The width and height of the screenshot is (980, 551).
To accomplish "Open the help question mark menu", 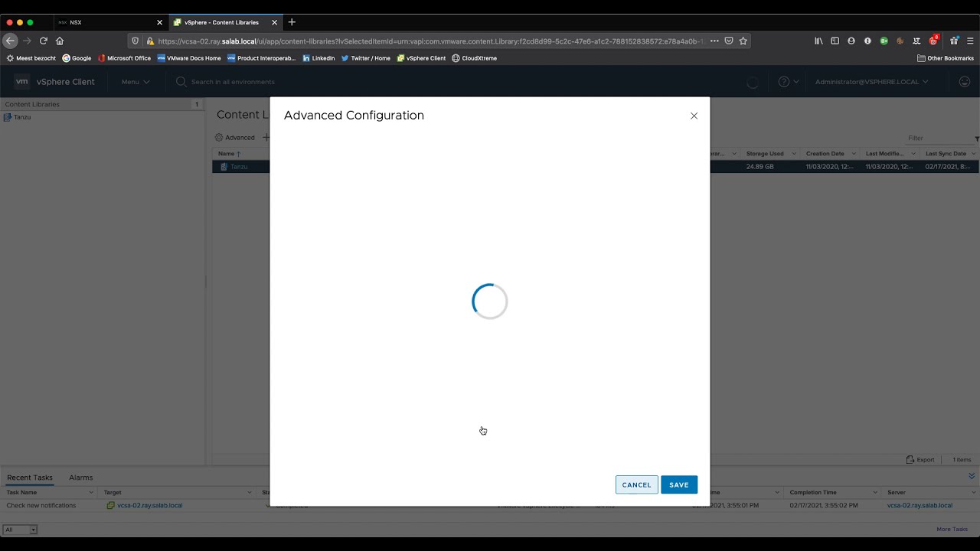I will pyautogui.click(x=789, y=82).
